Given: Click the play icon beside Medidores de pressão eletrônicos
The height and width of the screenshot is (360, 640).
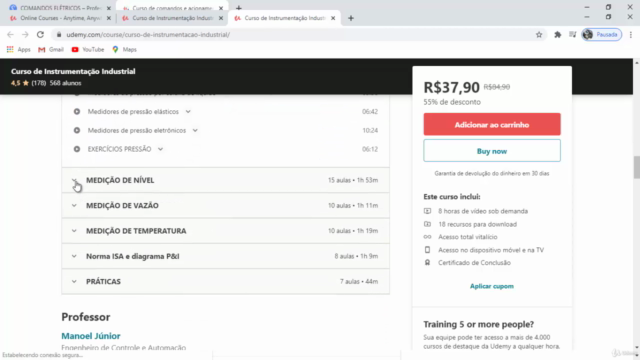Looking at the screenshot, I should (x=77, y=130).
